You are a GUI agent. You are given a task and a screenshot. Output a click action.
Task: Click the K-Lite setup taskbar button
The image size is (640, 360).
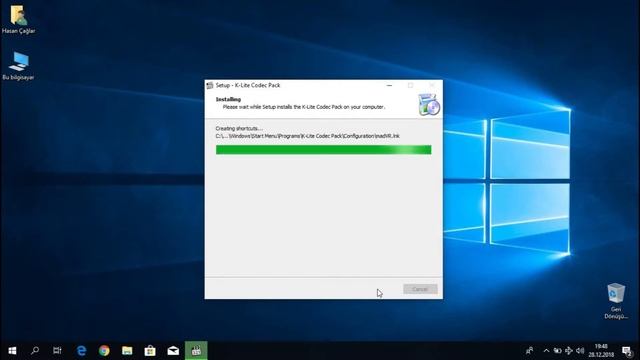click(196, 351)
